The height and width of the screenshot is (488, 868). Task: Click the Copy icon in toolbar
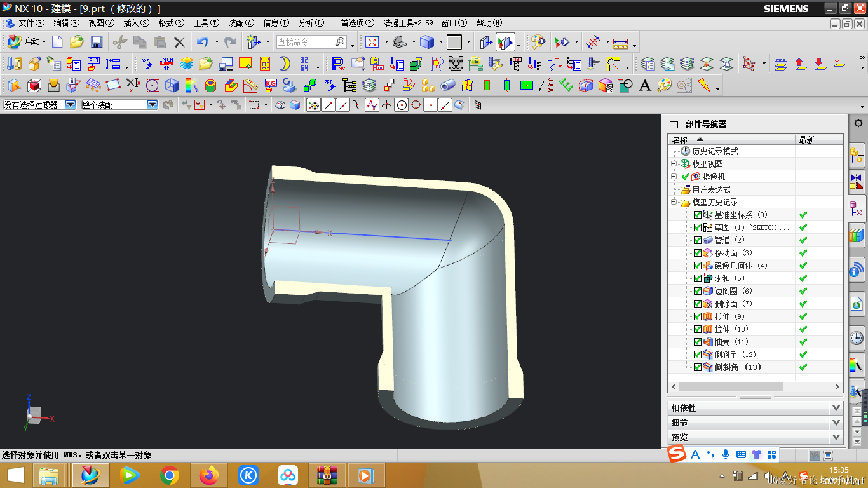click(x=140, y=42)
